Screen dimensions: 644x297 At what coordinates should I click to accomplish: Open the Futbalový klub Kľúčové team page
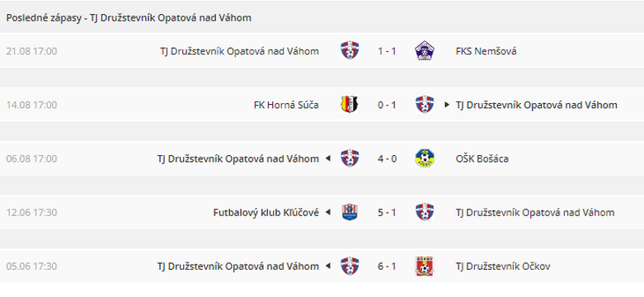[x=266, y=213]
